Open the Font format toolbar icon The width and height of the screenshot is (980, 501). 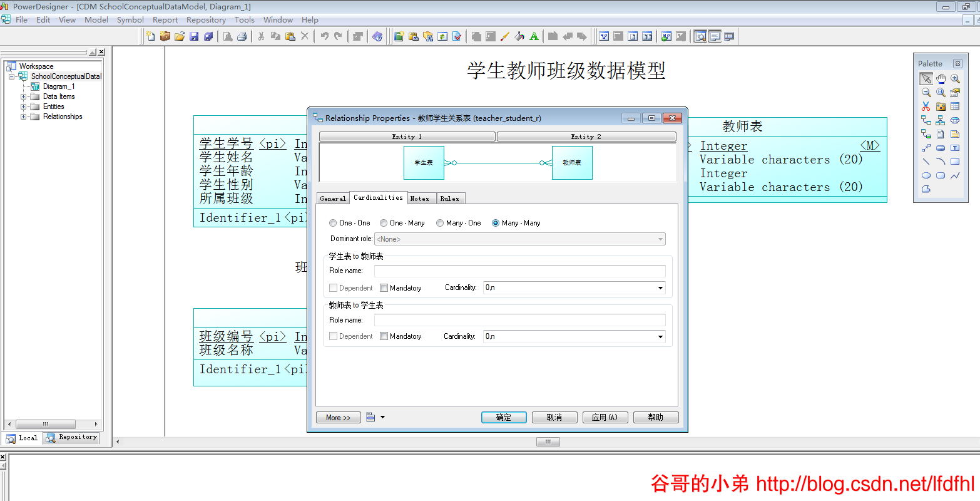[x=534, y=36]
